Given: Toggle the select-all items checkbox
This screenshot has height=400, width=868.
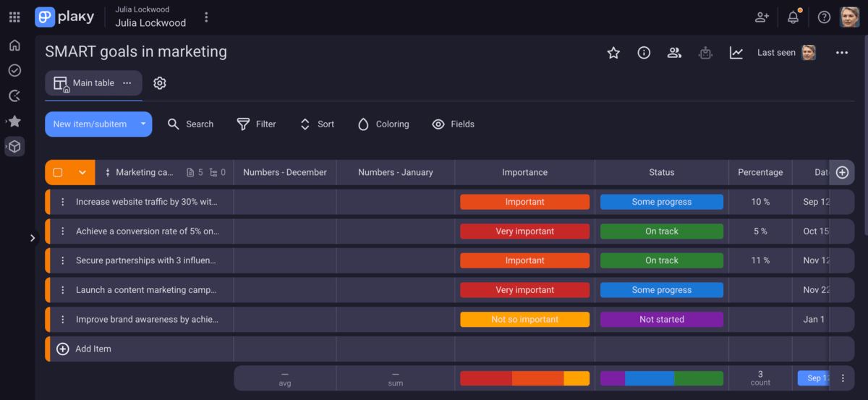Looking at the screenshot, I should click(x=58, y=173).
